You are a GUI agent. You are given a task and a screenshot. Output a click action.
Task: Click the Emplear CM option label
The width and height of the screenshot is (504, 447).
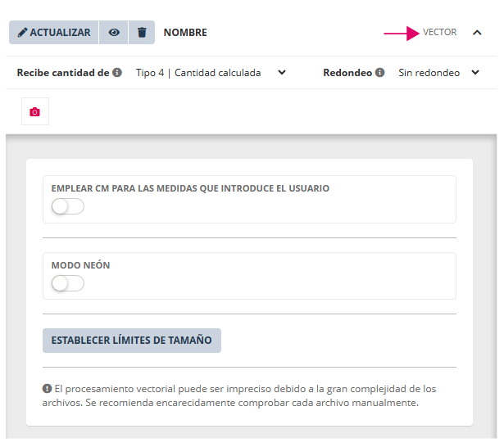[190, 188]
